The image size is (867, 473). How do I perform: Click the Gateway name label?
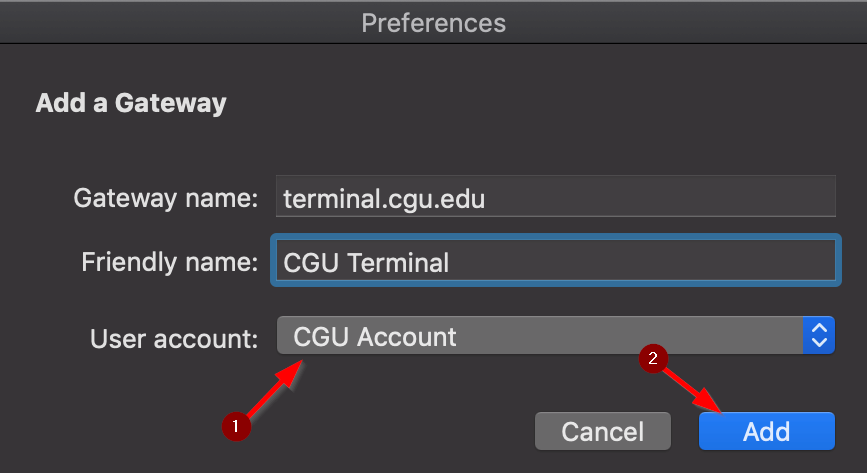(x=166, y=198)
